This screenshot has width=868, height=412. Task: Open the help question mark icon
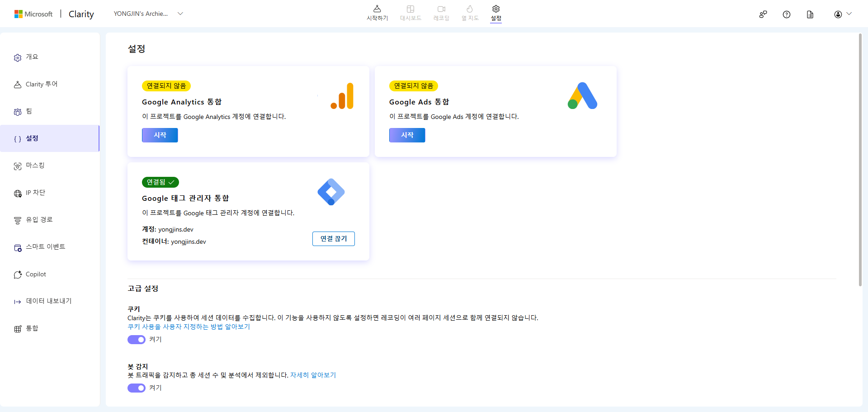(x=787, y=14)
